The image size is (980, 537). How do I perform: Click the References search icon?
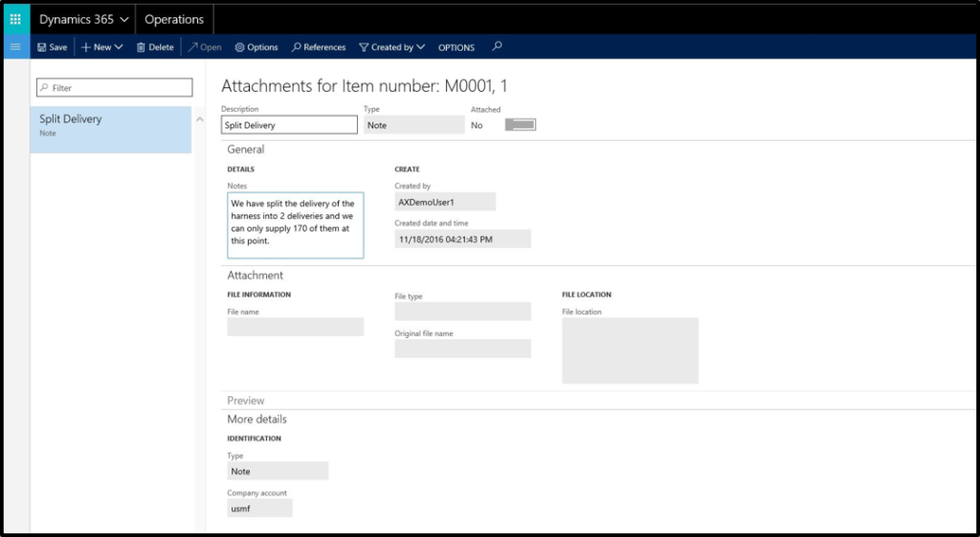coord(297,47)
